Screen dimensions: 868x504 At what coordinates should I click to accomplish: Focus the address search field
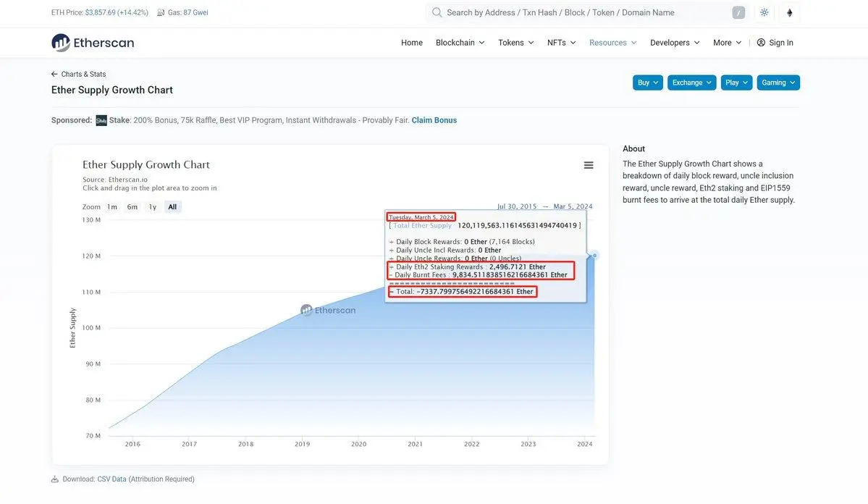[587, 12]
